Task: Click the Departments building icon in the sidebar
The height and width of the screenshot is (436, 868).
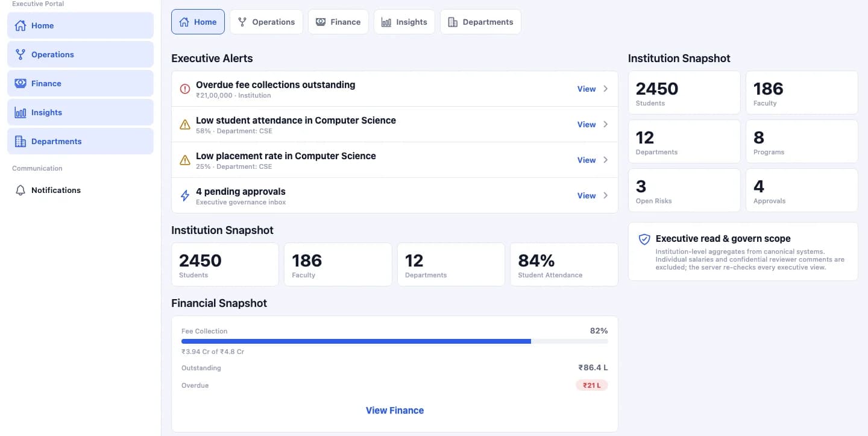Action: click(x=20, y=141)
